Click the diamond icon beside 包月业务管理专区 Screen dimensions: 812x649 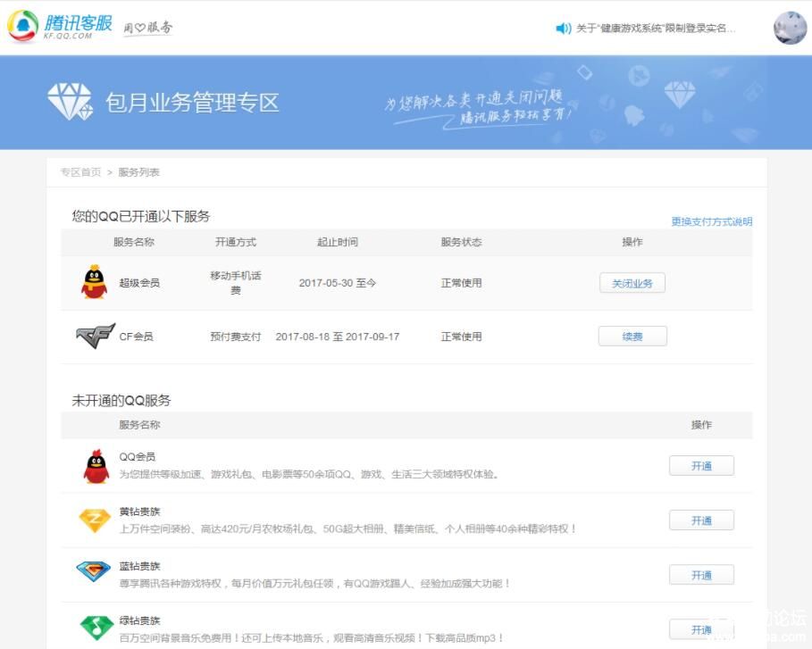(70, 102)
